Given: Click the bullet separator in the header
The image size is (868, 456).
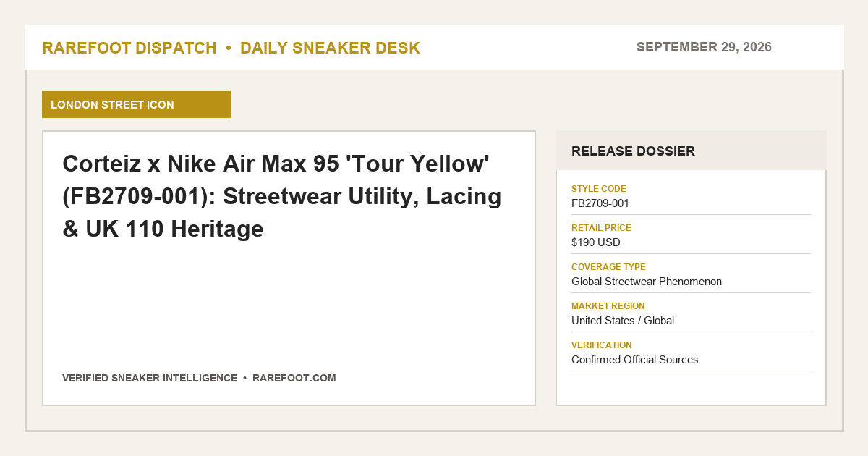Looking at the screenshot, I should (229, 48).
